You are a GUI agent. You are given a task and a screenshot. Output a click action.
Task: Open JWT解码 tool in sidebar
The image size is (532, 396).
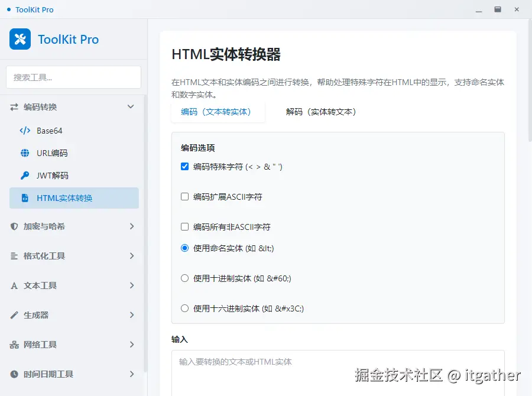74,176
